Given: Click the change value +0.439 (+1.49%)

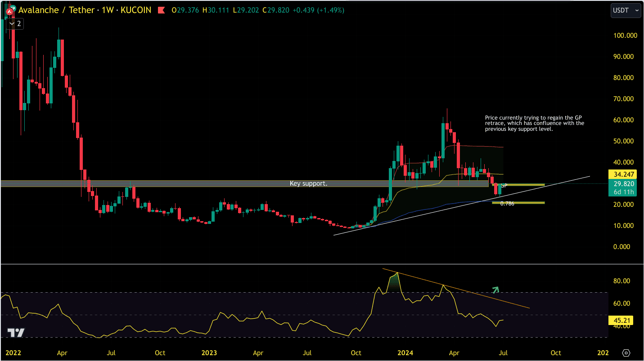Looking at the screenshot, I should (319, 10).
